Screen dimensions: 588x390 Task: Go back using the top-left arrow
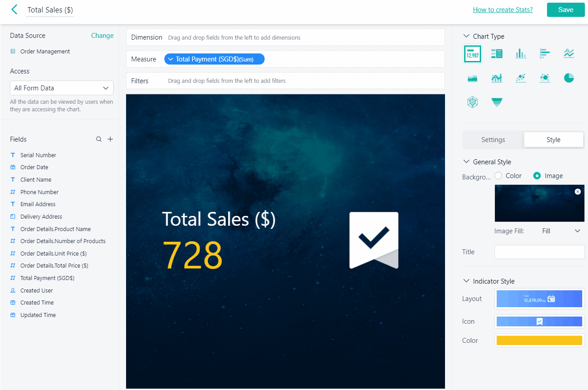(x=15, y=10)
